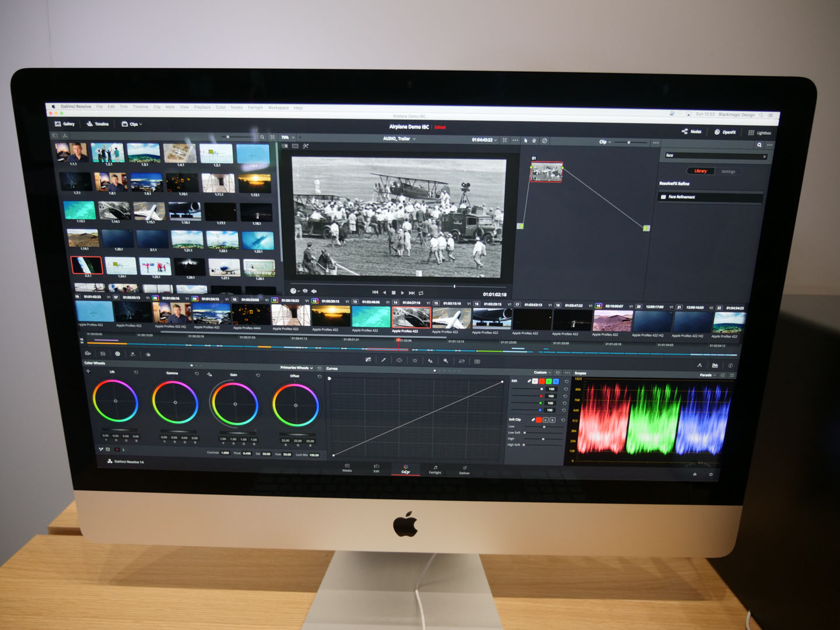Toggle the OpenFX panel
Screen dimensions: 840x630
[x=725, y=132]
